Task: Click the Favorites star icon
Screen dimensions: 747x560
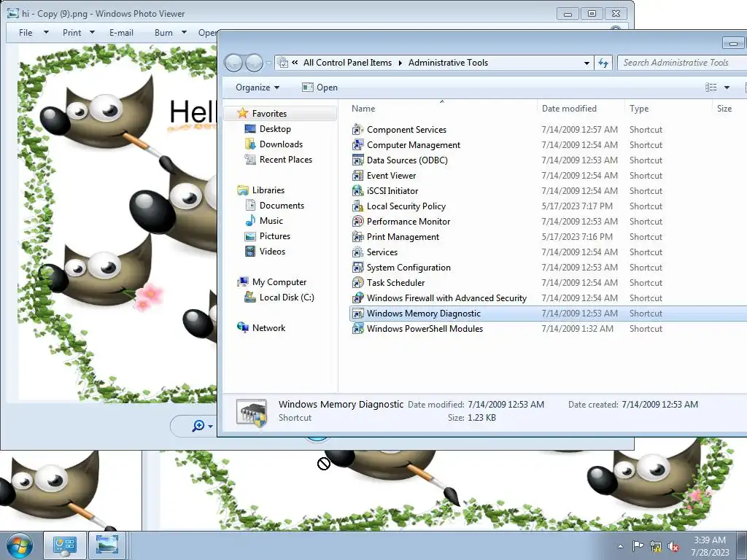Action: (243, 113)
